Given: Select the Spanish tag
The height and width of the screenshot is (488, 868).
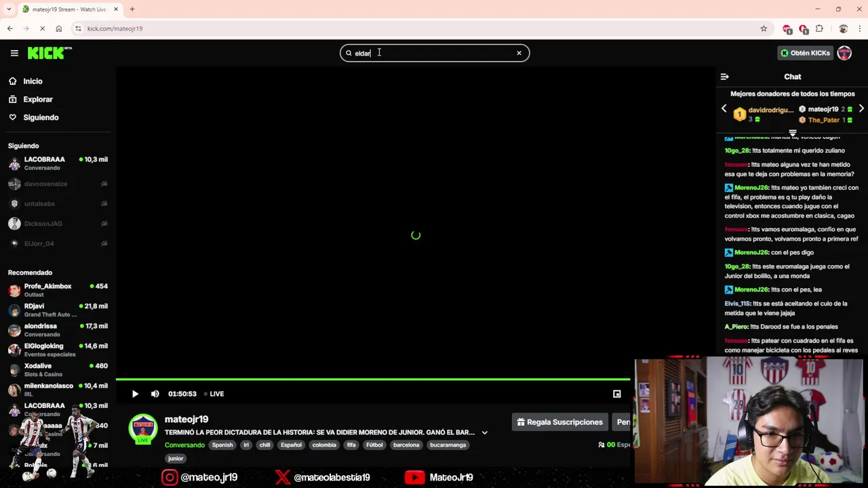Looking at the screenshot, I should 222,445.
